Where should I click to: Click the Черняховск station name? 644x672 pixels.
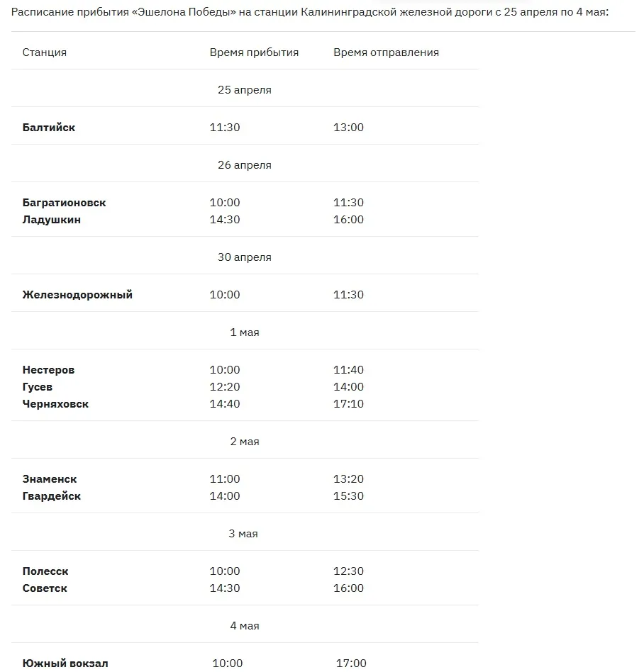click(x=55, y=404)
